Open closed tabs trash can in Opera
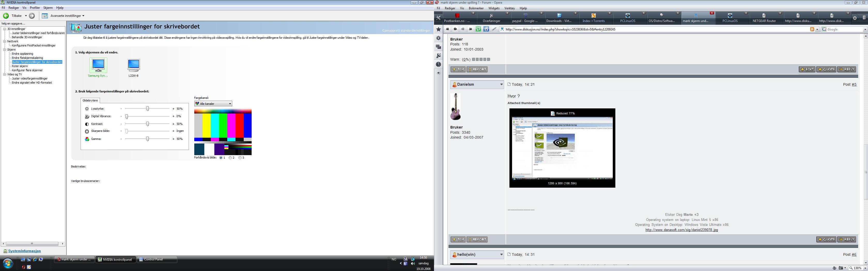The height and width of the screenshot is (271, 868). tap(864, 18)
